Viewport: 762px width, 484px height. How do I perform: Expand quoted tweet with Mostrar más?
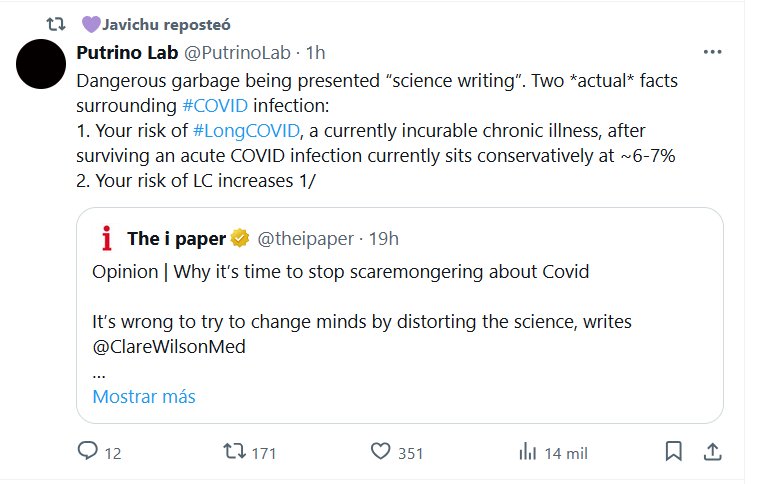pos(143,396)
